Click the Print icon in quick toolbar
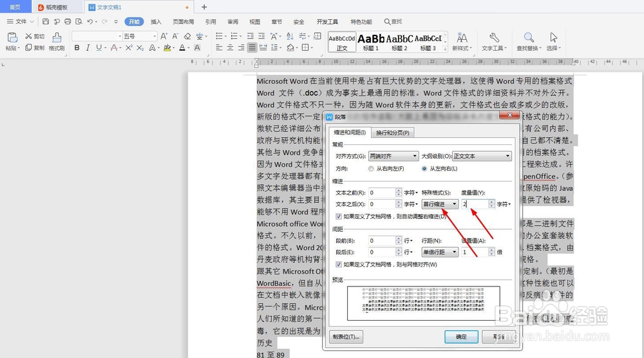Image resolution: width=644 pixels, height=358 pixels. tap(68, 21)
